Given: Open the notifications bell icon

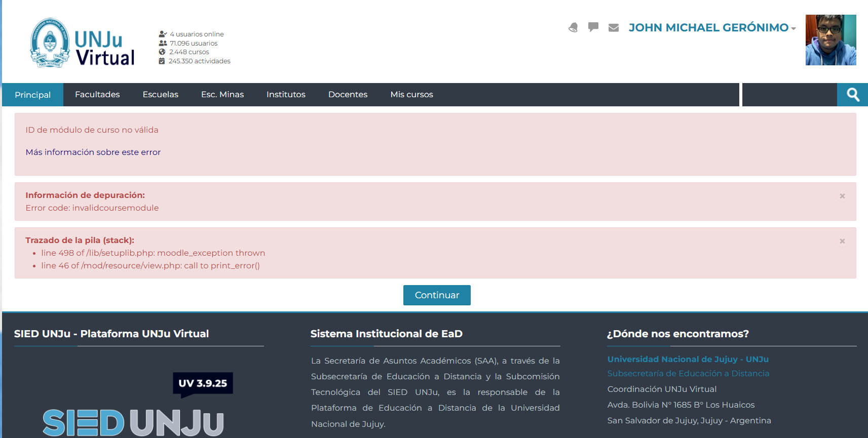Looking at the screenshot, I should (573, 27).
